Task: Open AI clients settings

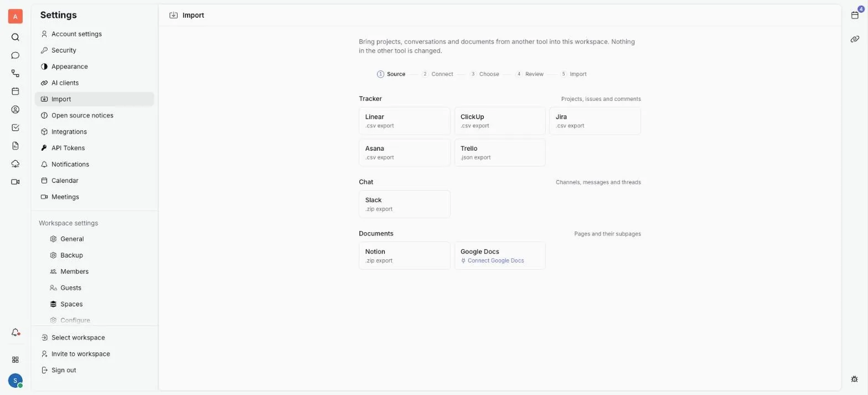Action: [94, 83]
